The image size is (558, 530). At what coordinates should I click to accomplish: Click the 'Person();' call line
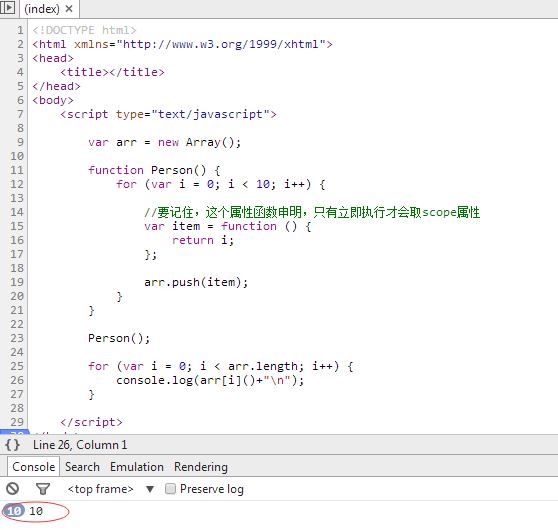(x=119, y=338)
